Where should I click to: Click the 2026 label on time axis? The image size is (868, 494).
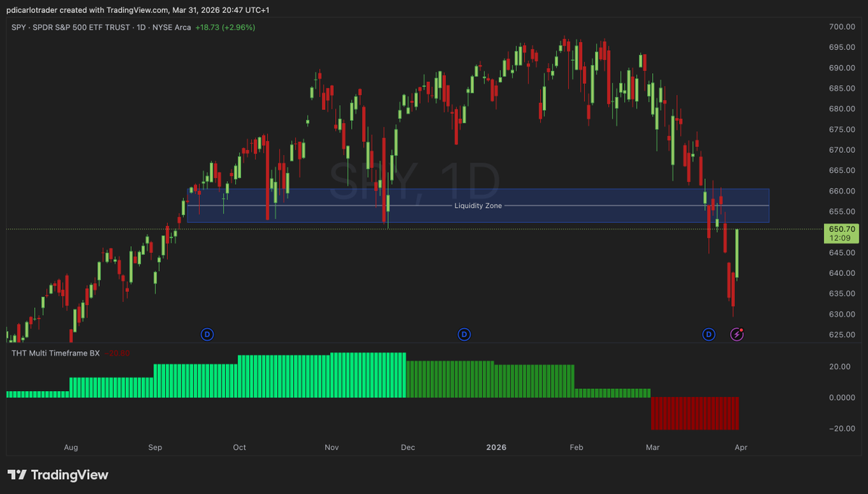pyautogui.click(x=496, y=448)
